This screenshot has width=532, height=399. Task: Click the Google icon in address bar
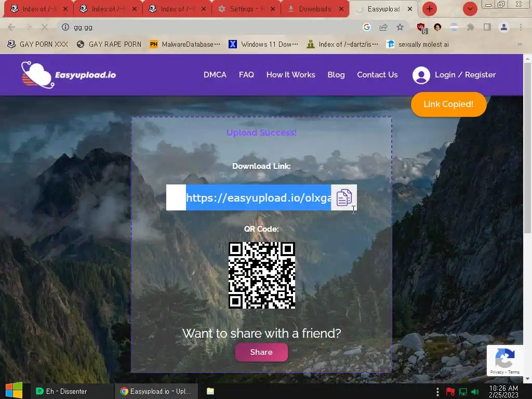coord(366,27)
